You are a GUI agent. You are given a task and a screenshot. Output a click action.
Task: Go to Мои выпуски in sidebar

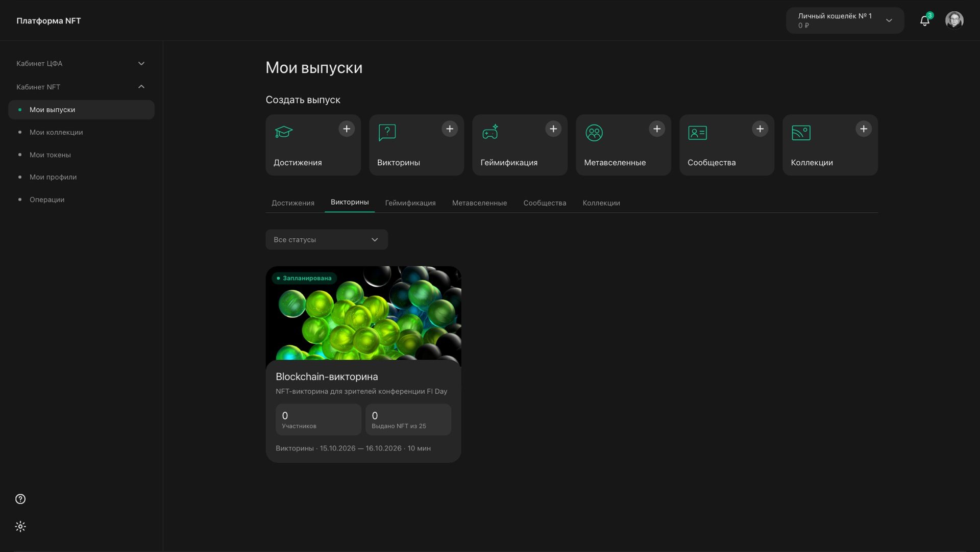[x=81, y=110]
